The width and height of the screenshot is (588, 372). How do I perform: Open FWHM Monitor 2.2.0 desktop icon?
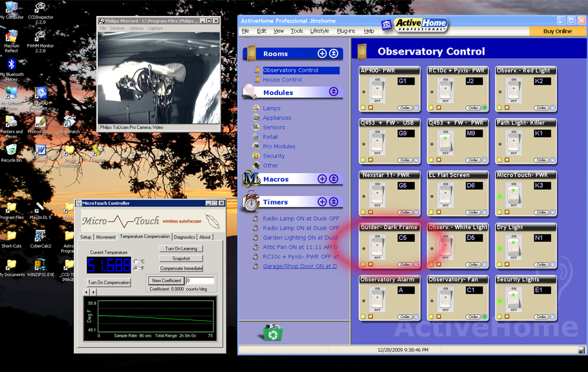pos(41,41)
